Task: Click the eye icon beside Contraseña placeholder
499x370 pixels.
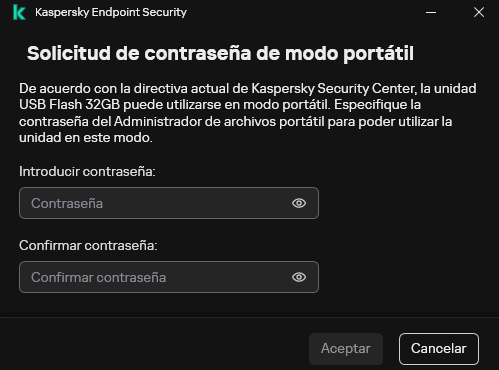Action: tap(299, 203)
